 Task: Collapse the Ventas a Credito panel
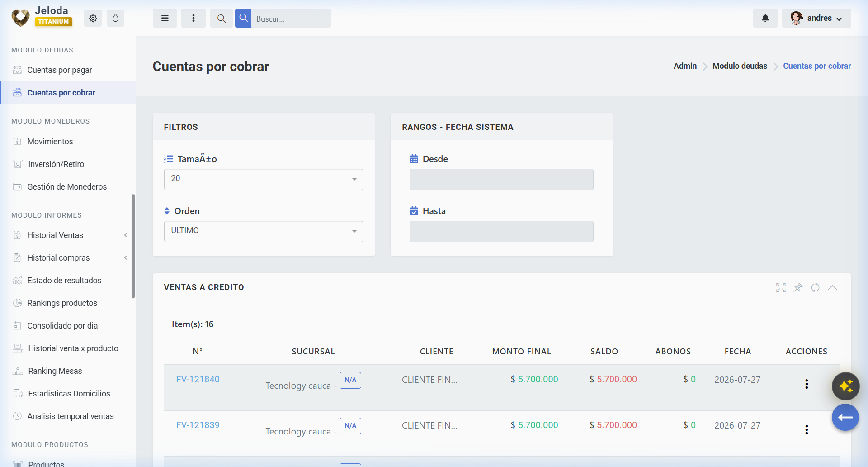(832, 287)
